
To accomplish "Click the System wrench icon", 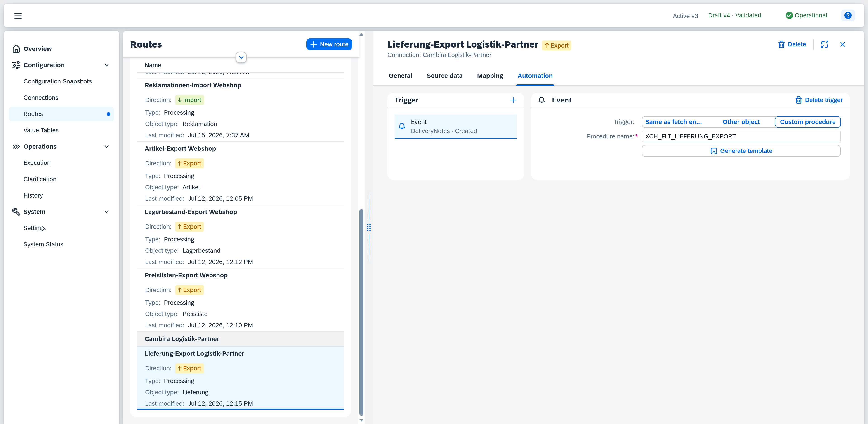I will [16, 212].
